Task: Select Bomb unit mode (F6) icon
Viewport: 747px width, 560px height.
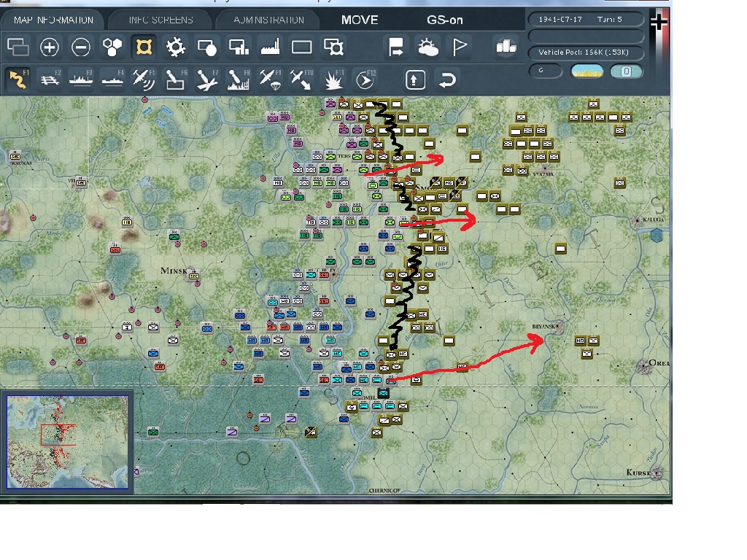Action: pyautogui.click(x=175, y=79)
